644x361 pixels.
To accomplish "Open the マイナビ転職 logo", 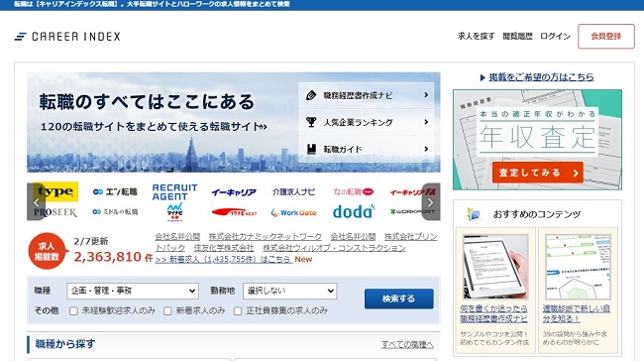I will pyautogui.click(x=174, y=212).
